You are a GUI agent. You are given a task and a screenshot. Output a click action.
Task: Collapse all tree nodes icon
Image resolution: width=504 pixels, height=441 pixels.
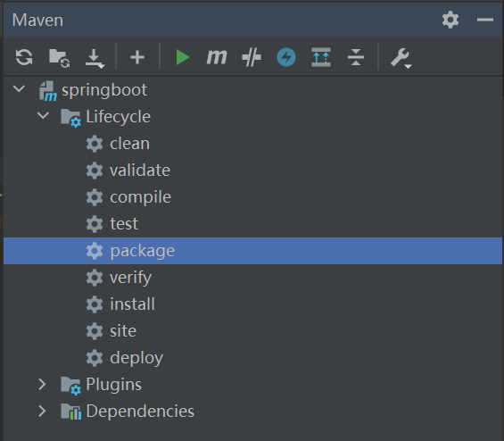356,57
